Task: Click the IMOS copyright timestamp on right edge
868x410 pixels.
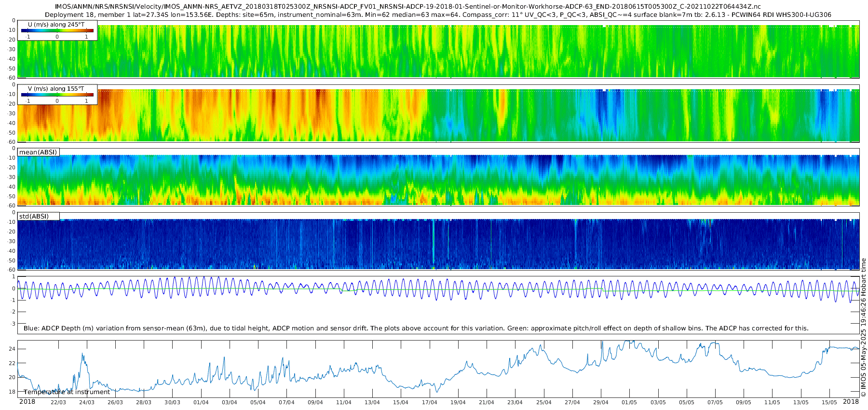Action: point(864,328)
